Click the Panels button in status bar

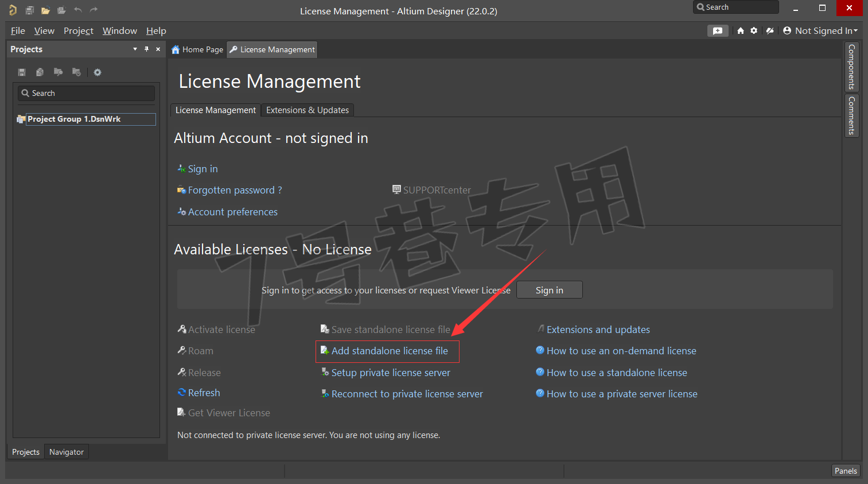(846, 471)
